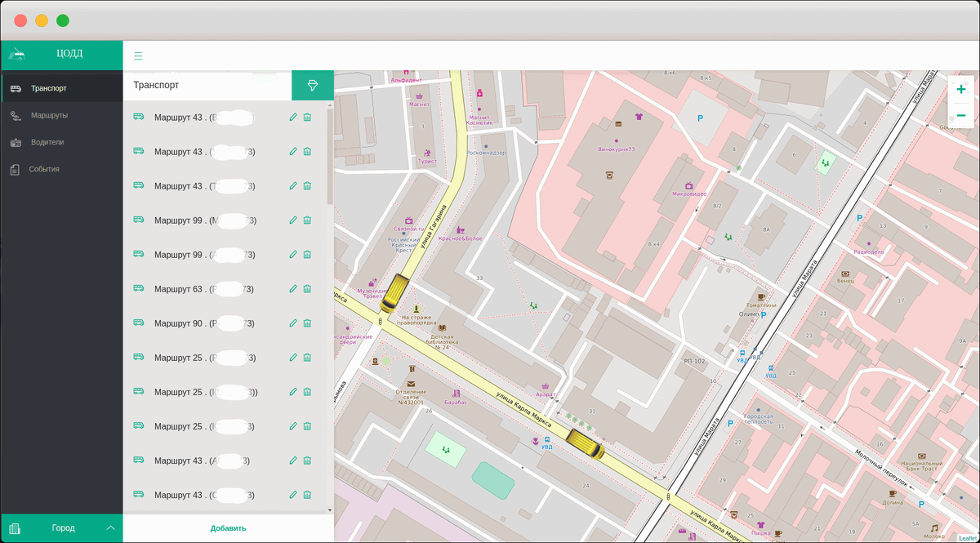Open the Транспорт sidebar section
Screen dimensions: 980x543
(x=61, y=88)
